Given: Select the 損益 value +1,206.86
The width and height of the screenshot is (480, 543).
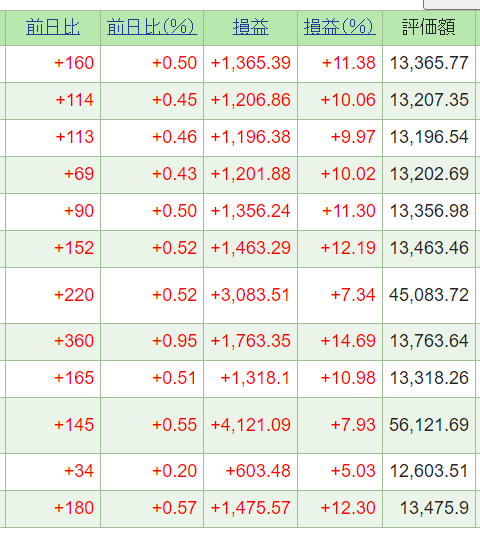Looking at the screenshot, I should pyautogui.click(x=250, y=100).
